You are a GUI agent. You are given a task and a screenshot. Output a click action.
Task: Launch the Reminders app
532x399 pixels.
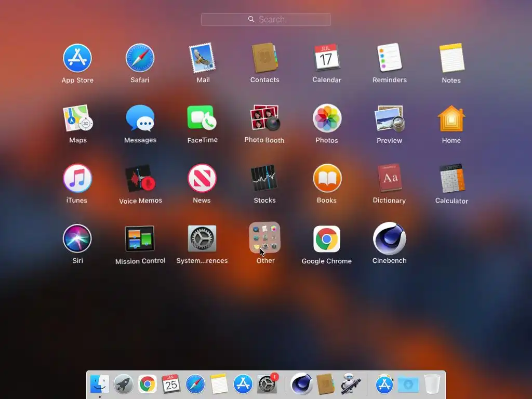pyautogui.click(x=390, y=57)
